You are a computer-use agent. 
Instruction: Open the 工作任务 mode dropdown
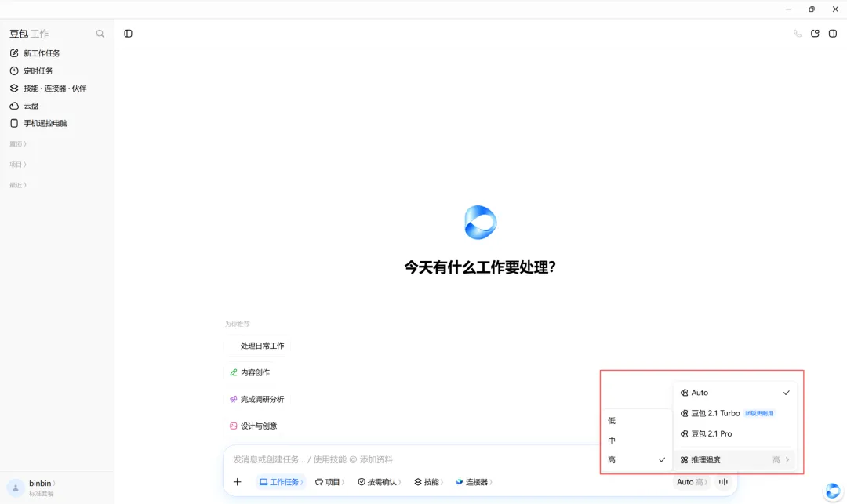tap(281, 482)
